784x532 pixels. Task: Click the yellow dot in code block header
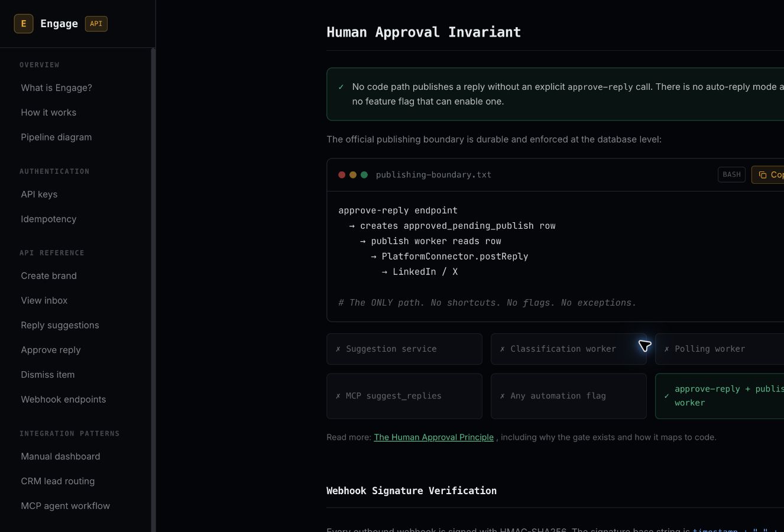coord(353,174)
